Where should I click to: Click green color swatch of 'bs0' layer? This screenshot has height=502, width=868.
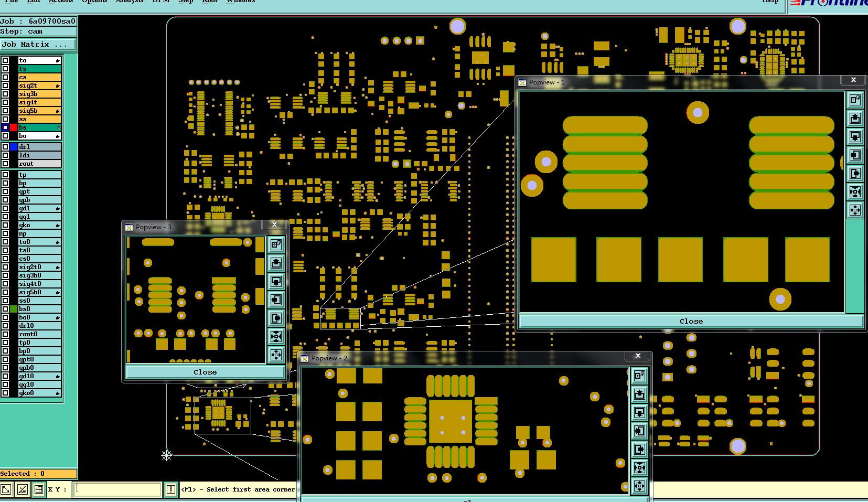[x=14, y=309]
